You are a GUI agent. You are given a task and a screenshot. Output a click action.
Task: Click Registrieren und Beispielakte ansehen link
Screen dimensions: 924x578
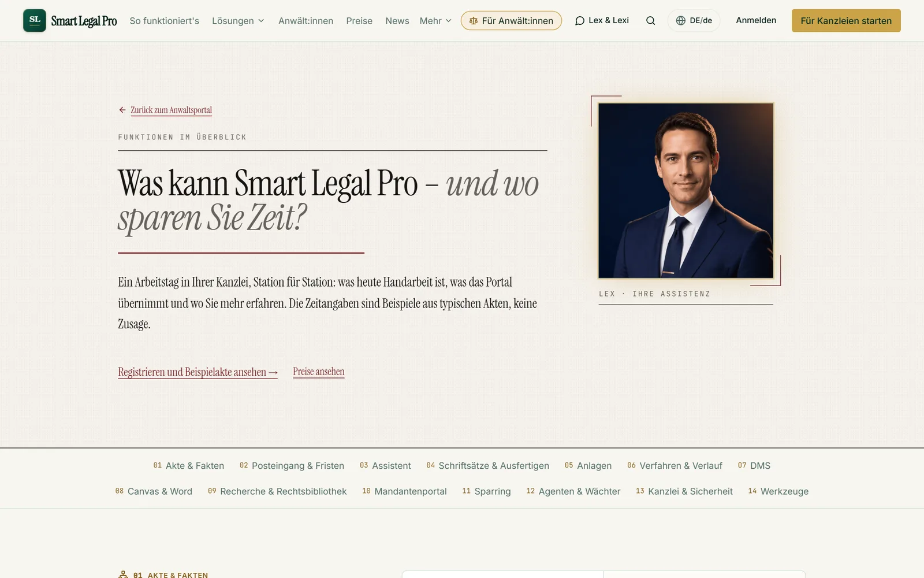coord(198,372)
